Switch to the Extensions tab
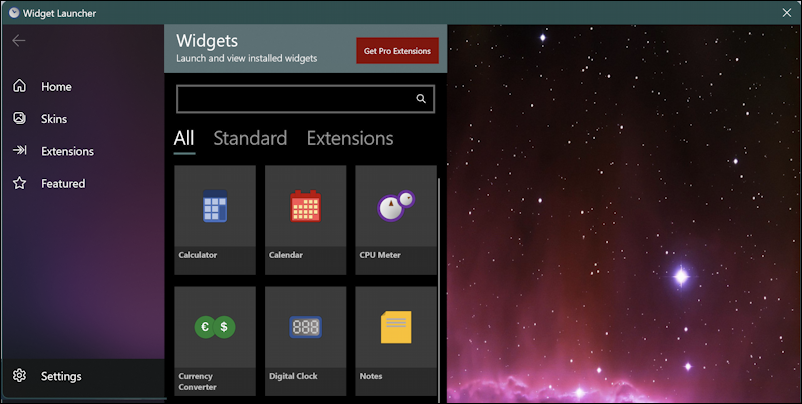The image size is (802, 404). pyautogui.click(x=350, y=138)
